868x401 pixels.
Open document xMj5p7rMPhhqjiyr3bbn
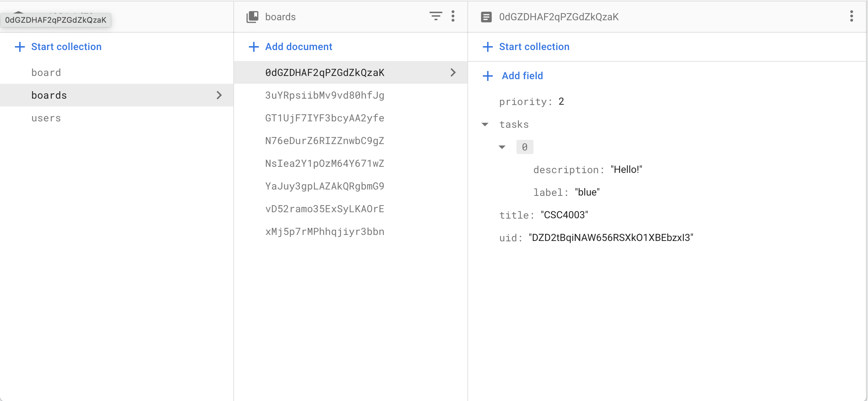click(x=324, y=231)
